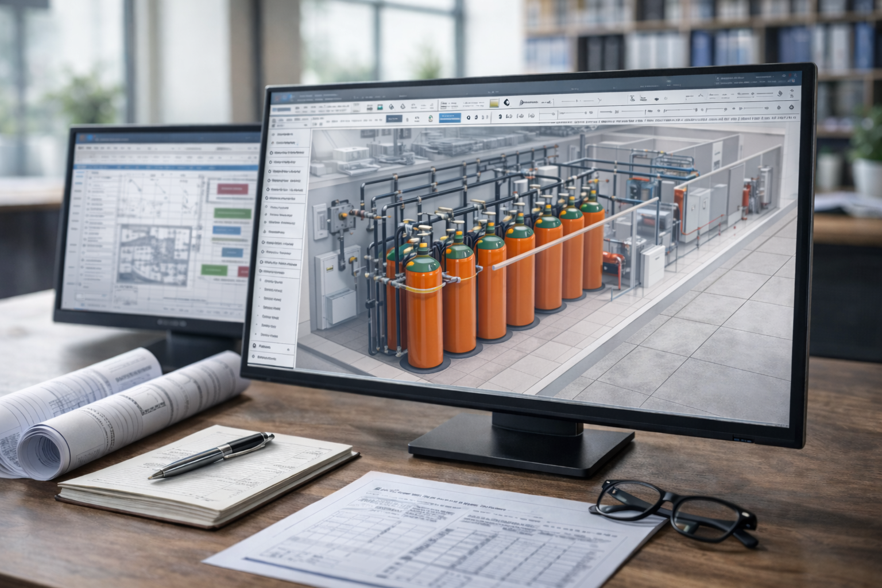Screen dimensions: 882x588
Task: Select the first bulleted sub-item in lower sidebar
Action: click(x=272, y=282)
